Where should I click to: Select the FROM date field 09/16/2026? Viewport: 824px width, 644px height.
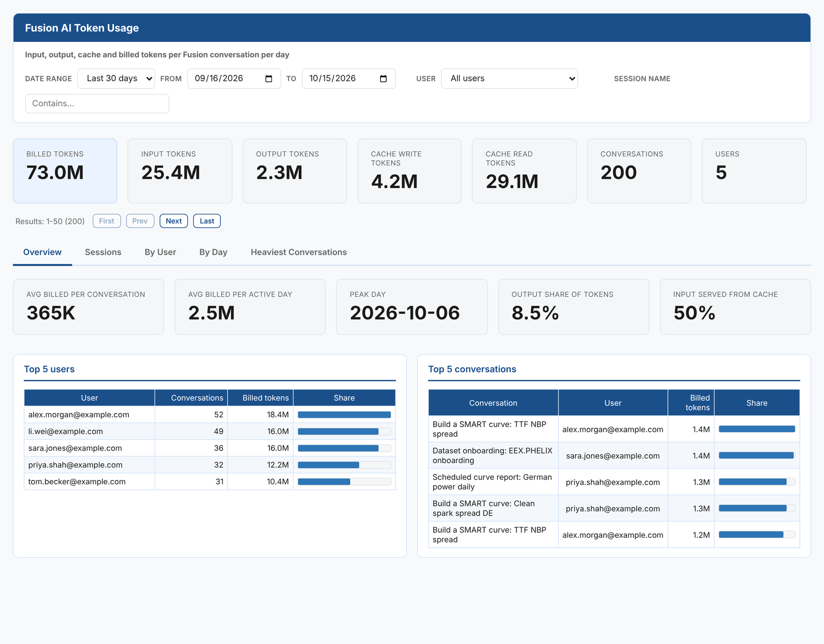point(234,79)
